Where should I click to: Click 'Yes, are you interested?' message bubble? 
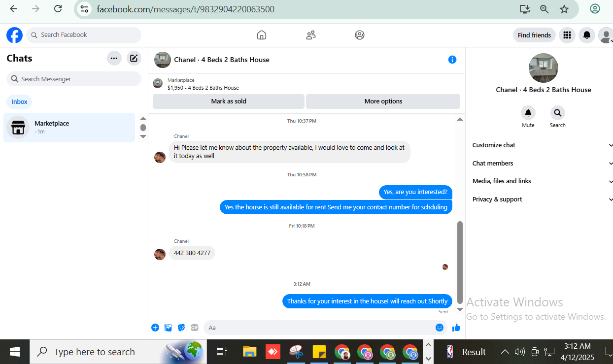click(x=415, y=192)
